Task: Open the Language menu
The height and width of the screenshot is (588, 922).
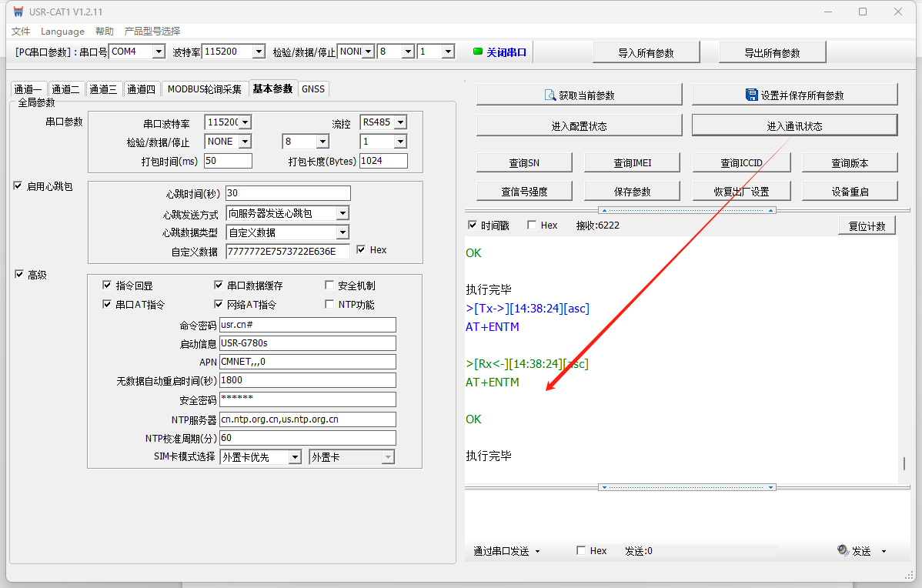Action: 62,31
